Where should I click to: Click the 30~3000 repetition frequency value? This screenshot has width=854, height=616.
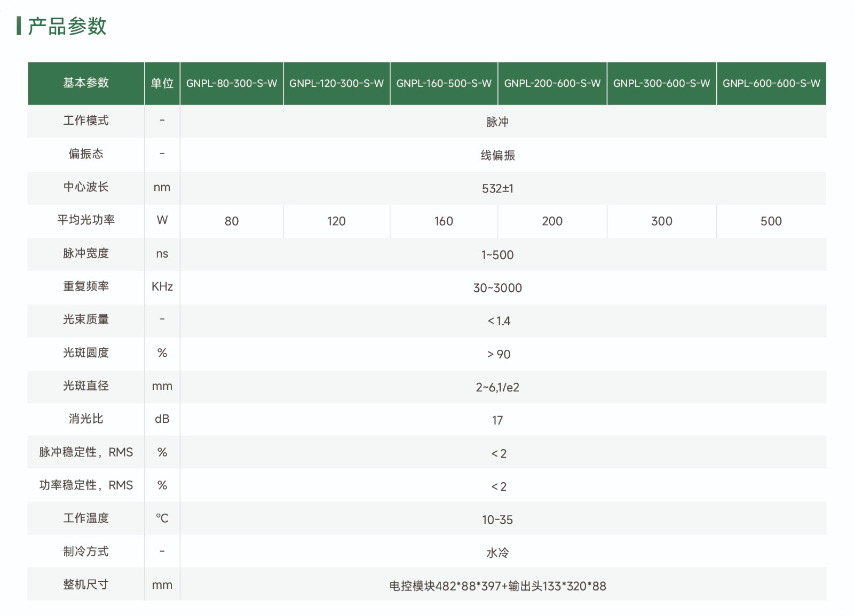click(x=497, y=288)
